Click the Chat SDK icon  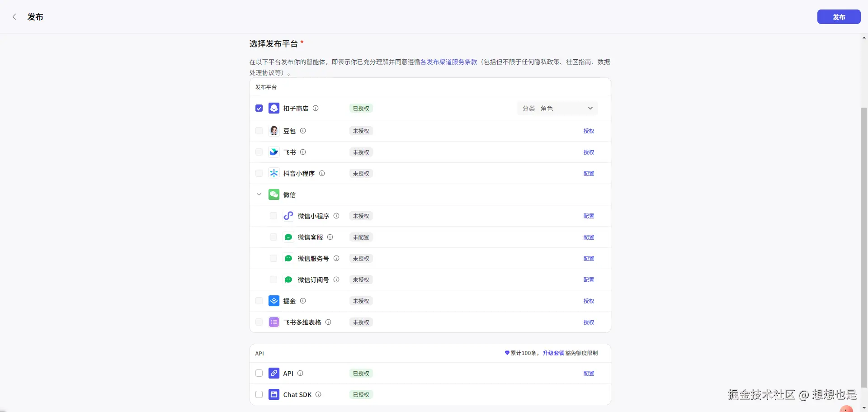pyautogui.click(x=274, y=394)
